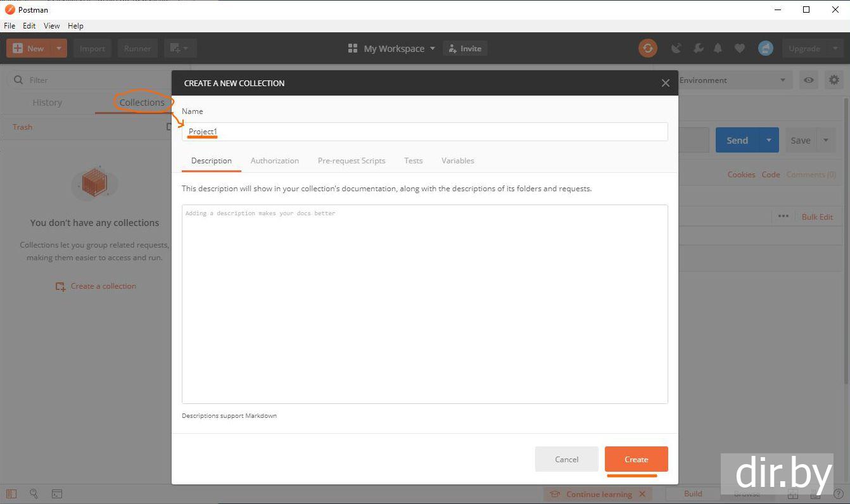
Task: Select the Collections tab in sidebar
Action: click(142, 103)
